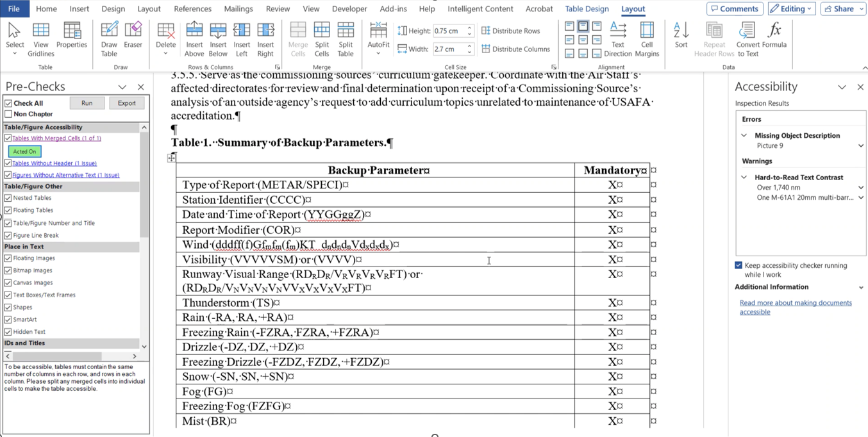
Task: Collapse Missing Object Description group
Action: 744,136
